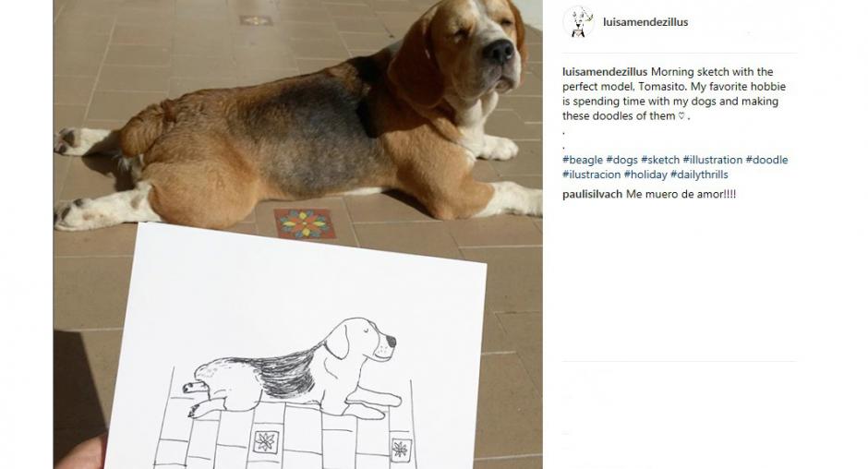
Task: Open luisamendezillus username at the top
Action: click(645, 22)
